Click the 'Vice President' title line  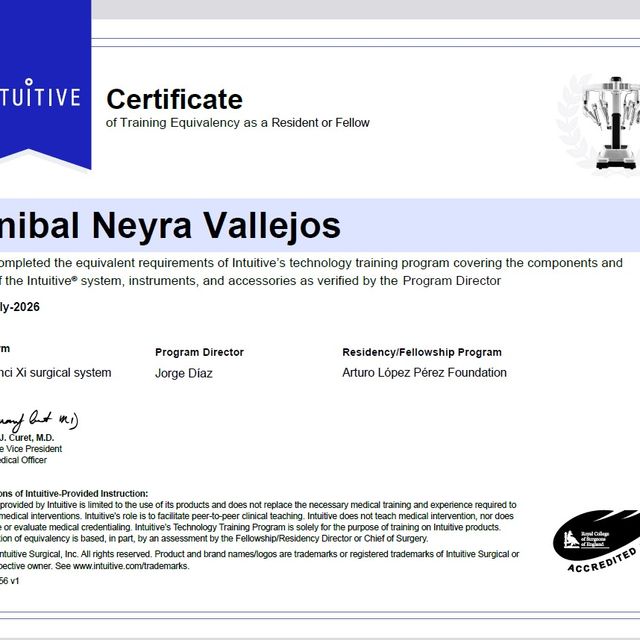coord(31,449)
